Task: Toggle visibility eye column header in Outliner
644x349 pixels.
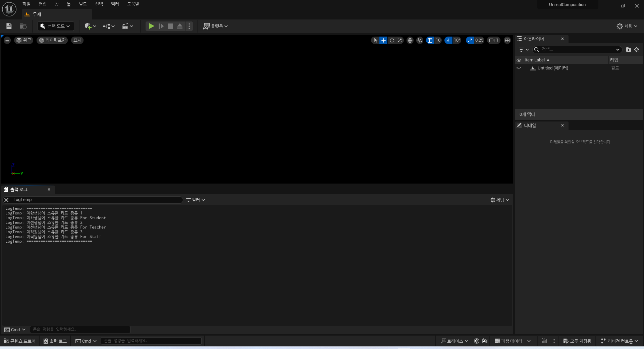Action: [x=519, y=60]
